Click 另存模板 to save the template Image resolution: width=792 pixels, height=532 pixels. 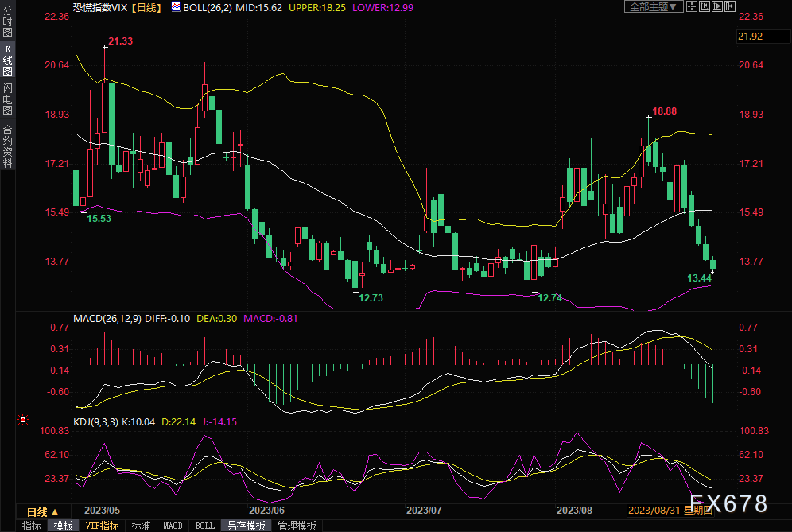(246, 526)
